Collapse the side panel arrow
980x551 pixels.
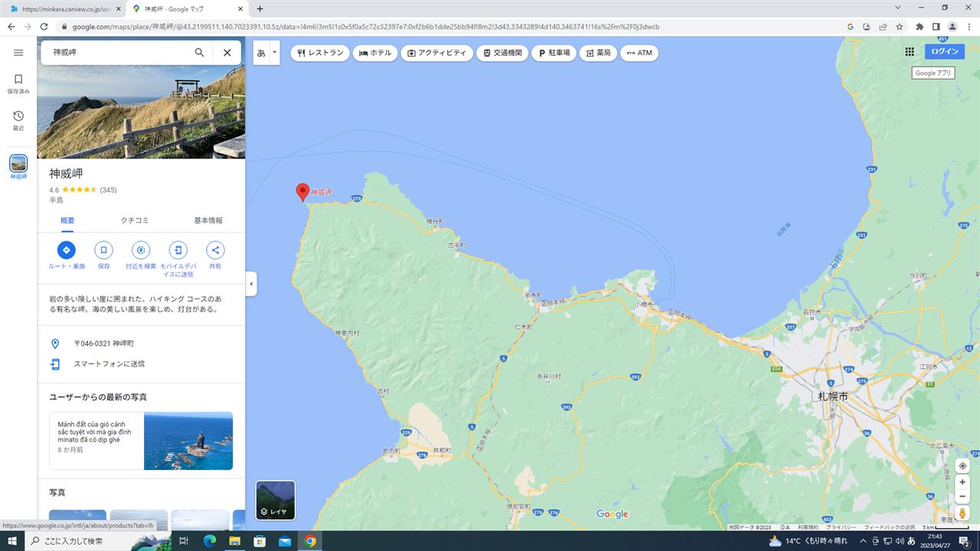[x=251, y=284]
